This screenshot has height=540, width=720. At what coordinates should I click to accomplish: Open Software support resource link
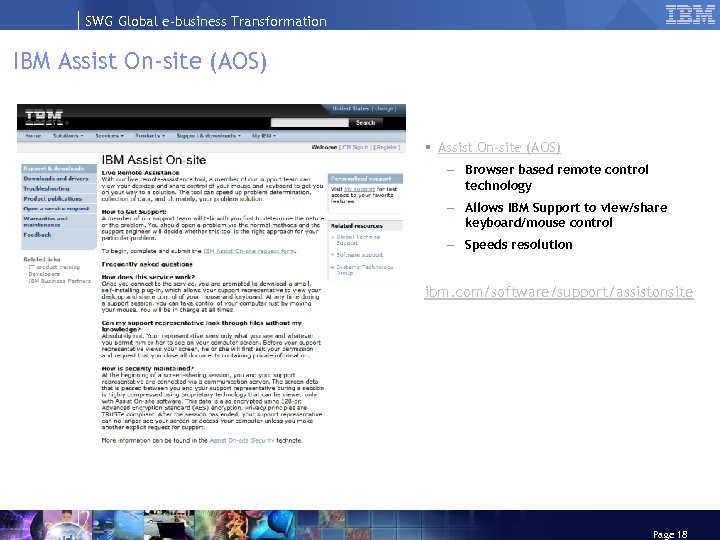pyautogui.click(x=360, y=255)
